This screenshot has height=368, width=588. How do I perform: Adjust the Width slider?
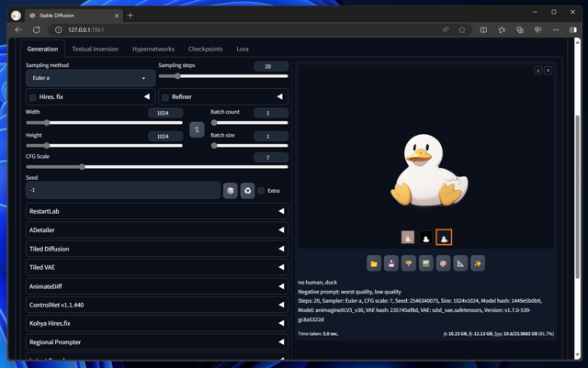104,123
